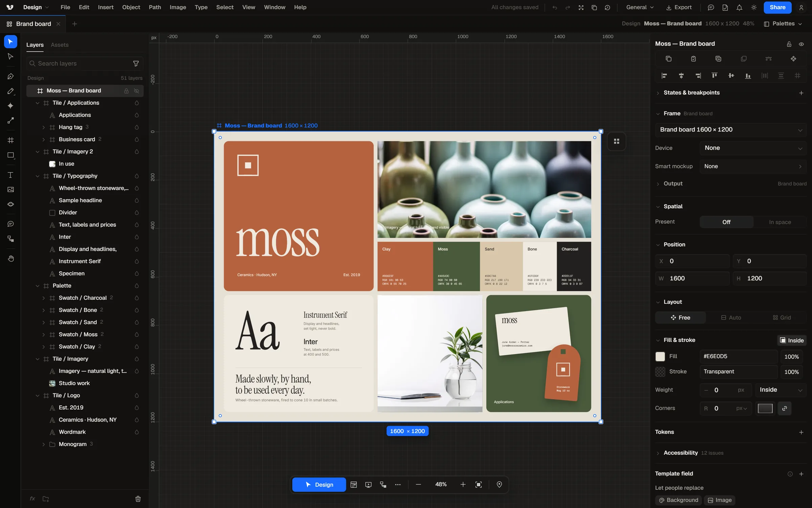Click the Design mode button in bottom toolbar
The width and height of the screenshot is (812, 508).
pos(319,485)
